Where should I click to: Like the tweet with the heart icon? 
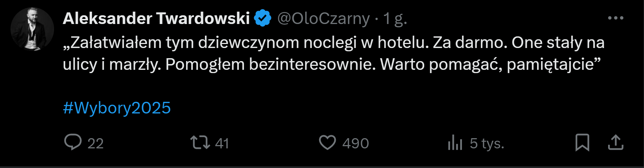327,143
